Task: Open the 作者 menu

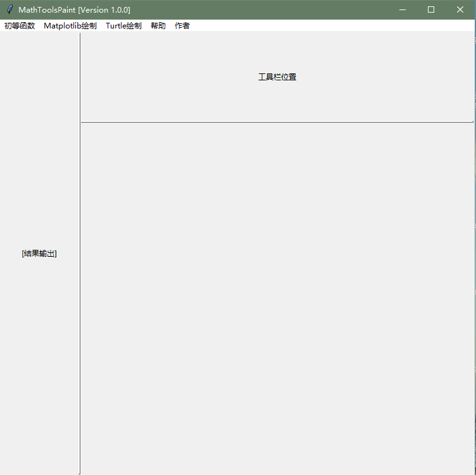Action: click(182, 26)
